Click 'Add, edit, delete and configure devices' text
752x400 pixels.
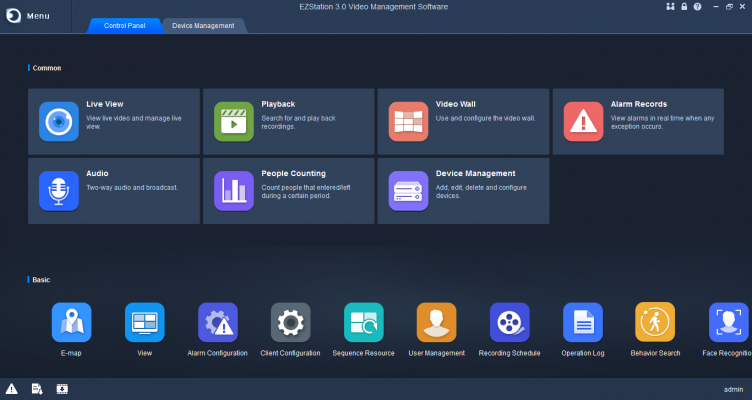tap(481, 191)
